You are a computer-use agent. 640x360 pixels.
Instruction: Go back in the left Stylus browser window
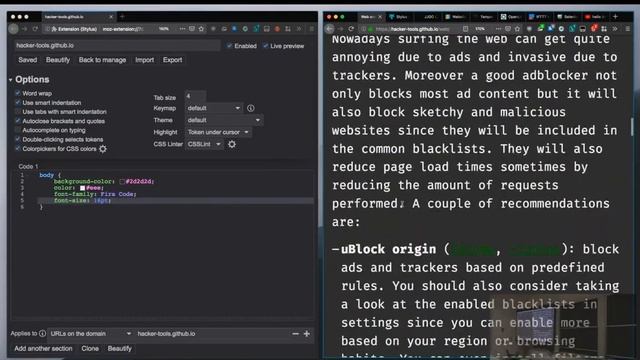click(13, 29)
